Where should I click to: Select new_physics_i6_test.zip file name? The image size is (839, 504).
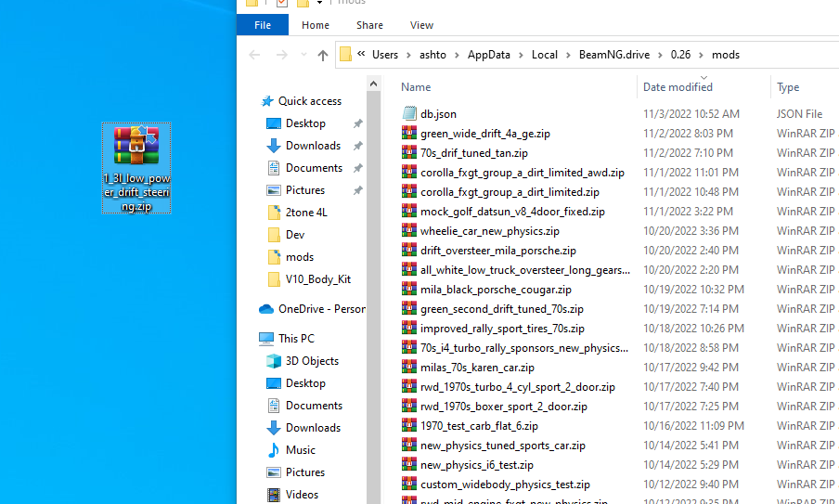point(477,465)
